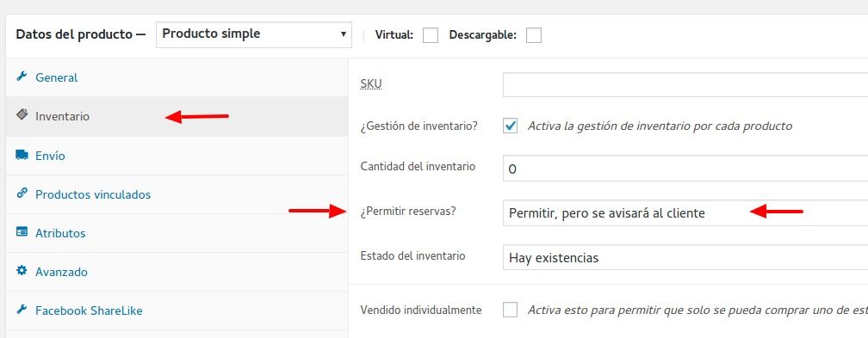868x338 pixels.
Task: Select the Avanzado tab
Action: [x=177, y=272]
